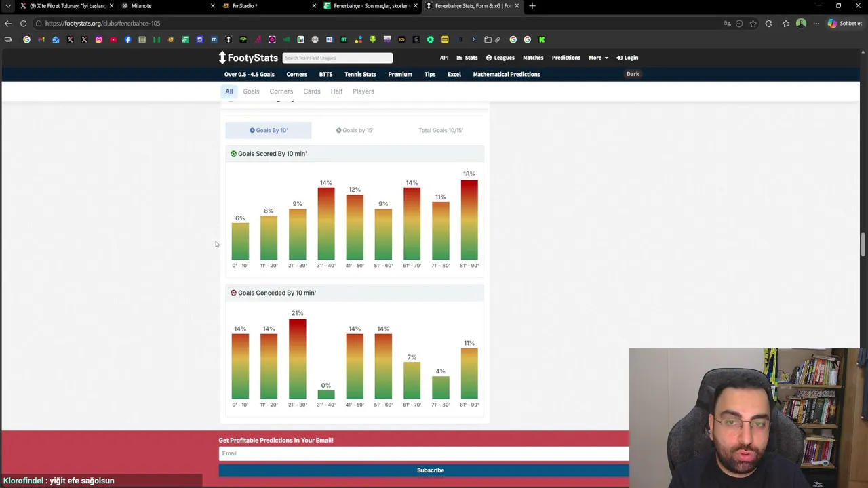Viewport: 868px width, 488px height.
Task: Select the All section tab
Action: pyautogui.click(x=229, y=91)
